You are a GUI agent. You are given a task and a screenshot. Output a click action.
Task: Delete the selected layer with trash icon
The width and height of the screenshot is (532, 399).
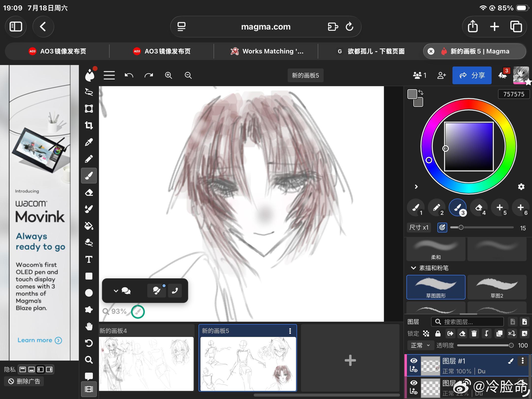(474, 333)
